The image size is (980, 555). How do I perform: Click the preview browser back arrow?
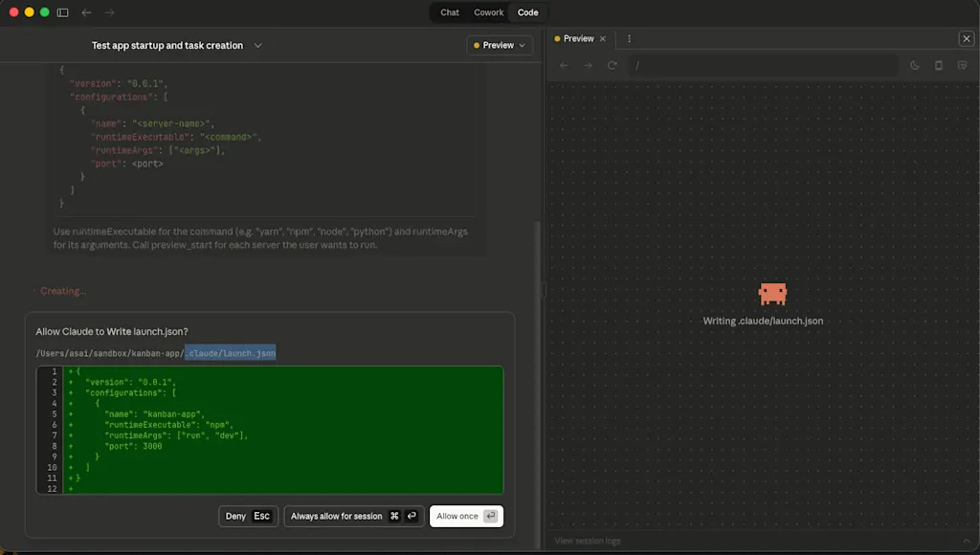pos(564,66)
